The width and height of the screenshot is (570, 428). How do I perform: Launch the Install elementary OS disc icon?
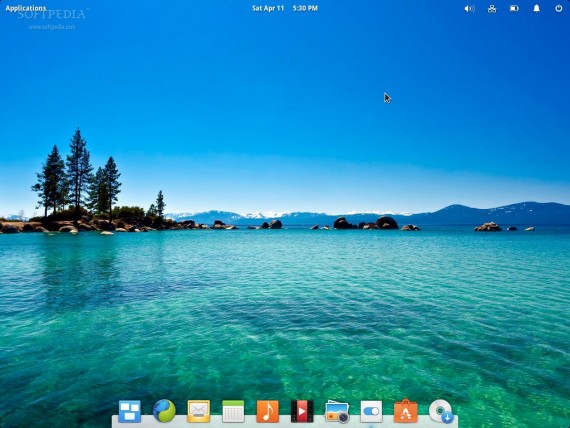441,411
